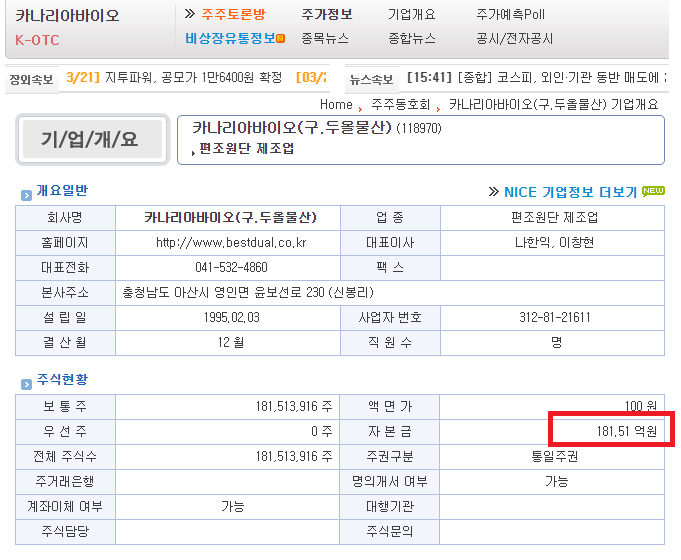Click the 주거래은행 label cell
Viewport: 681px width, 560px height.
(x=65, y=481)
